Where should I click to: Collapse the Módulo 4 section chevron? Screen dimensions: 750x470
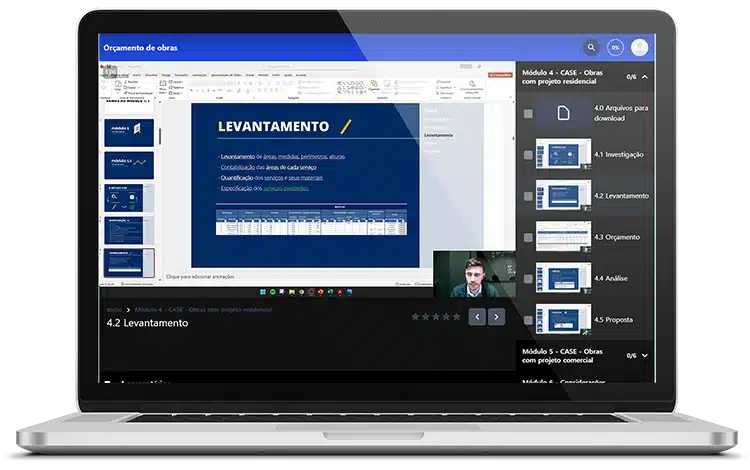pos(645,77)
